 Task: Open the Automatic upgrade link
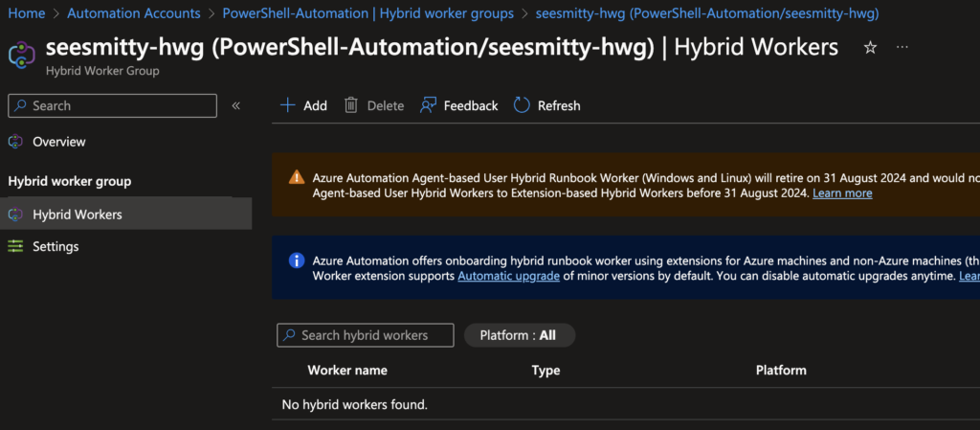click(509, 276)
